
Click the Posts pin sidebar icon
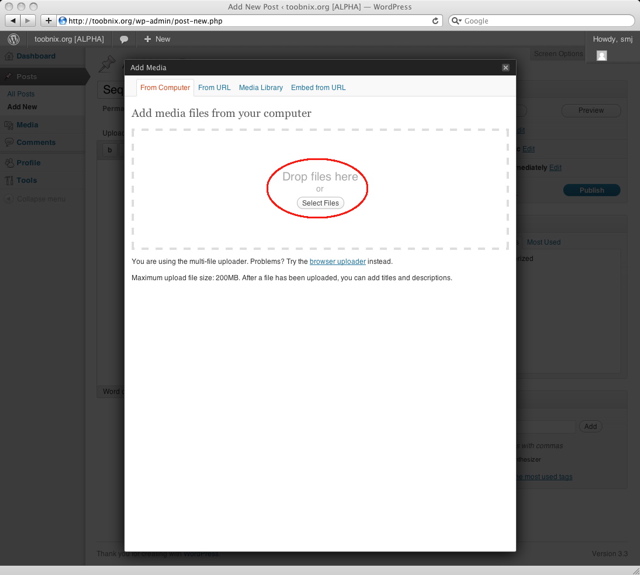coord(9,76)
